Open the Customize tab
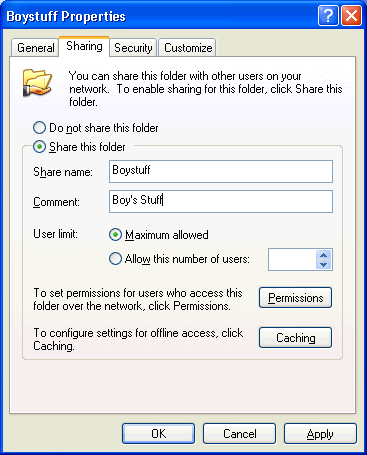Image resolution: width=367 pixels, height=455 pixels. [188, 48]
